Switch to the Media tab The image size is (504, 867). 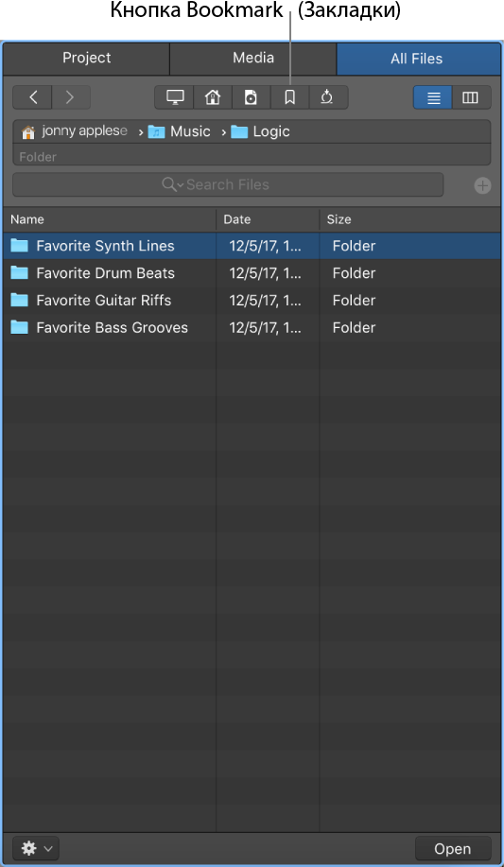pos(252,58)
